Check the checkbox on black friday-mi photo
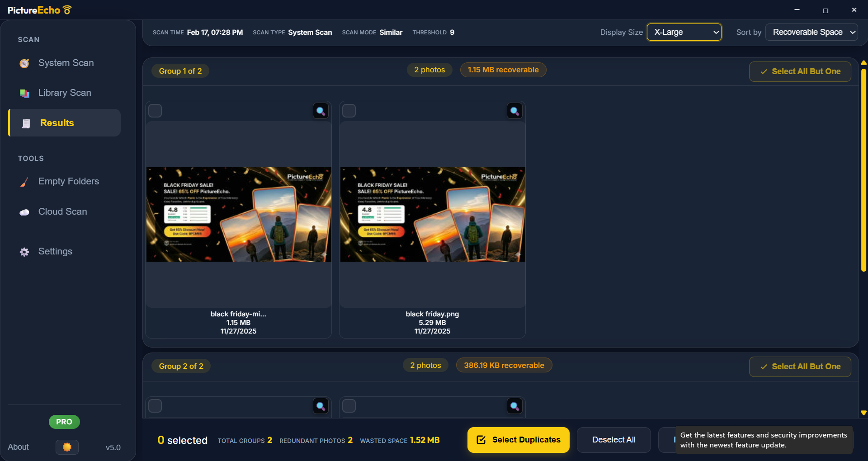This screenshot has width=868, height=461. pyautogui.click(x=155, y=110)
